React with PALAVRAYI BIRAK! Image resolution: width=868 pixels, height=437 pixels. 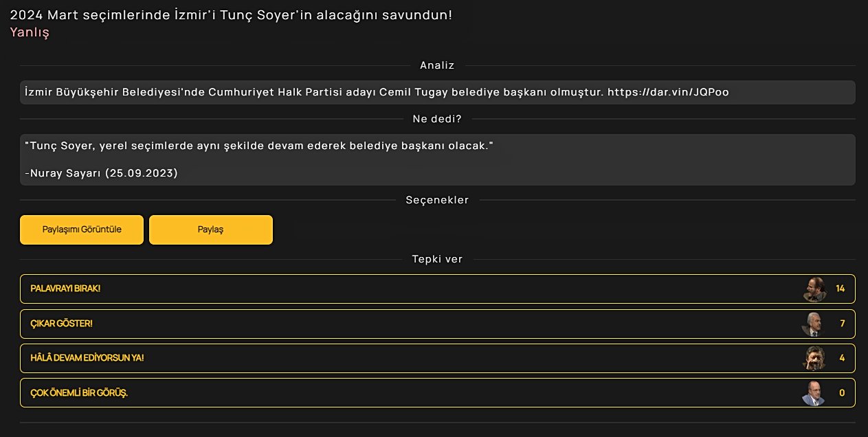coord(66,289)
